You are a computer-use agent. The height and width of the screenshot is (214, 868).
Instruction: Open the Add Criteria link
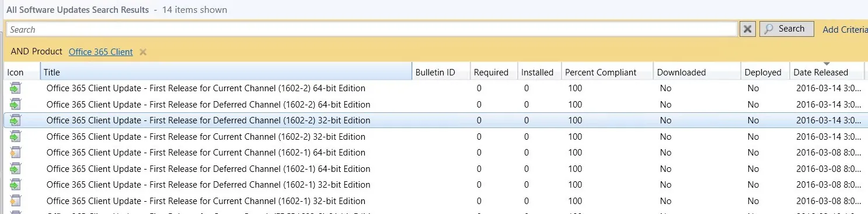[x=845, y=29]
